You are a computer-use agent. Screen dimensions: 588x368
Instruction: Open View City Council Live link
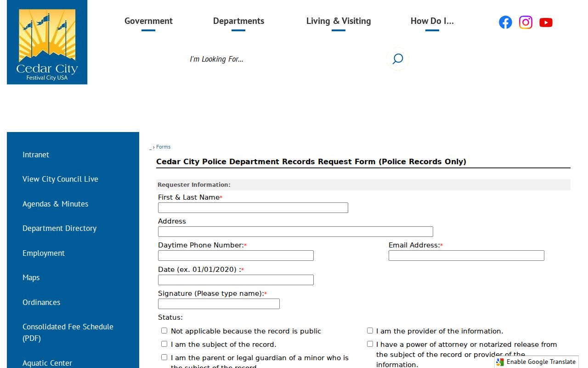pos(60,179)
